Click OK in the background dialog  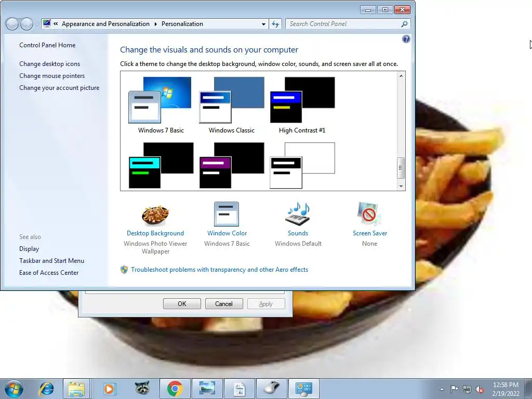(x=182, y=303)
